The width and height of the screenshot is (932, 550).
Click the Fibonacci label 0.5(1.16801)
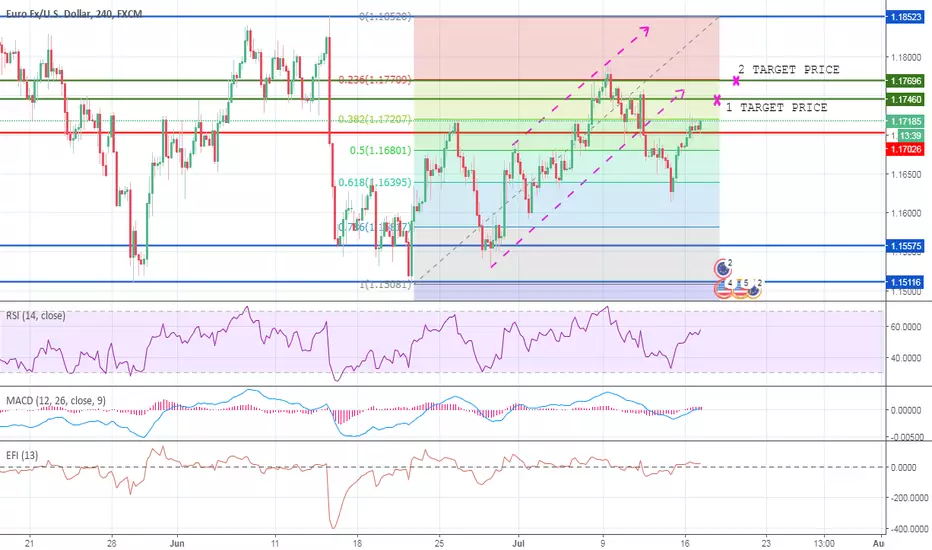click(x=380, y=150)
